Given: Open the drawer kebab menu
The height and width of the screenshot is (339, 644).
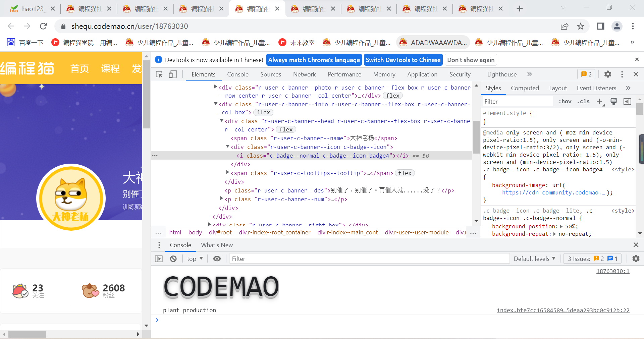Looking at the screenshot, I should click(x=159, y=245).
